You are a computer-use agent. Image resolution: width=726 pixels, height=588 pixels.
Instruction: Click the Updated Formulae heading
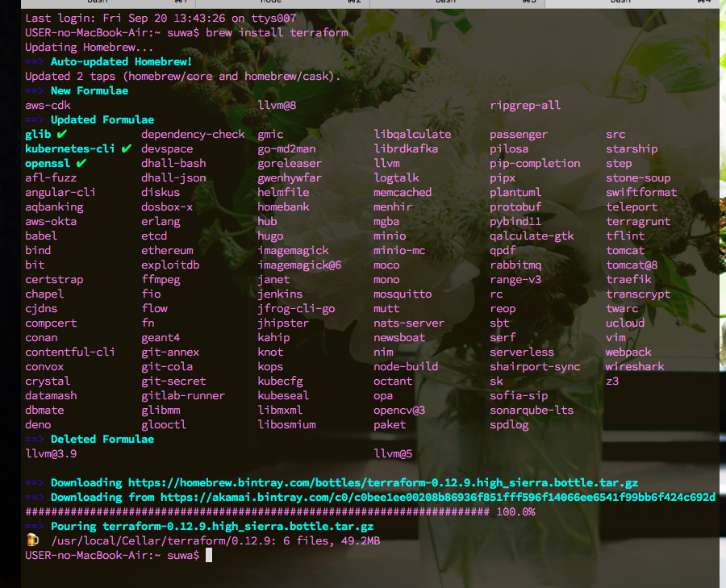point(102,120)
